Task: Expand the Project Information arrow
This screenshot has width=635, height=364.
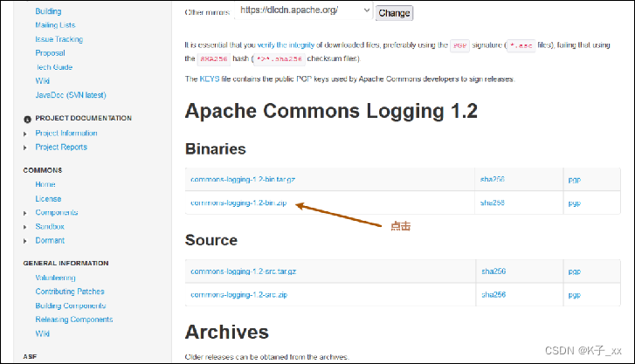Action: pos(25,134)
